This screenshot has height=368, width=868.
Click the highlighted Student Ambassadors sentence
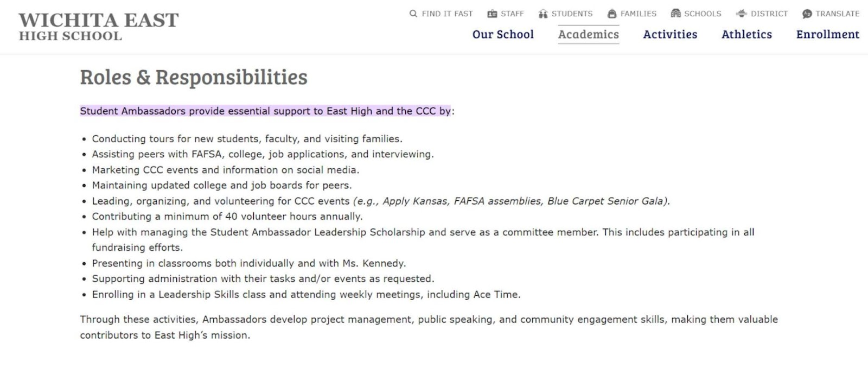pyautogui.click(x=265, y=111)
